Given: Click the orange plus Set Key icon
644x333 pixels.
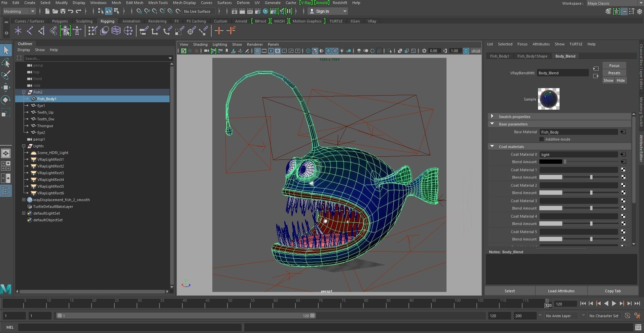Looking at the screenshot, I should tap(219, 31).
